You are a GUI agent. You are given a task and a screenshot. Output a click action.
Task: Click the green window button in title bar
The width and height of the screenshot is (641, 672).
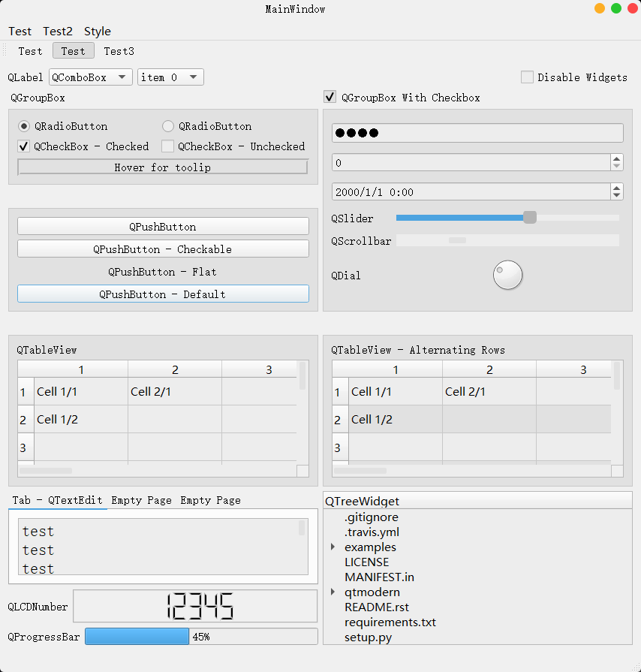pyautogui.click(x=616, y=9)
